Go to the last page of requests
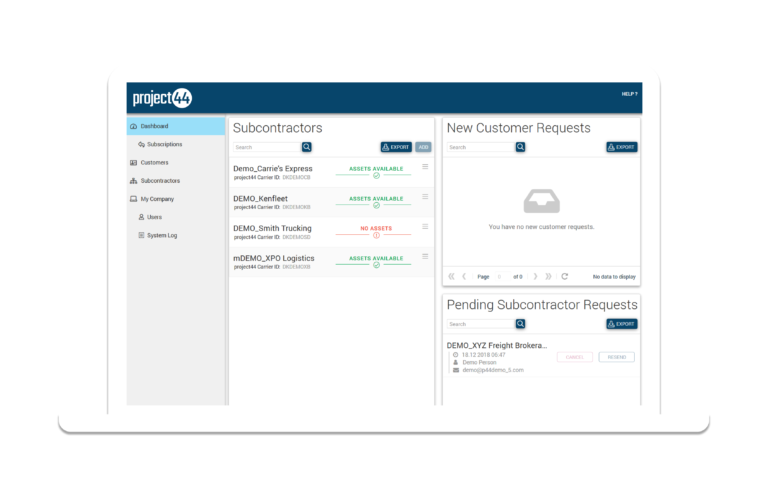The width and height of the screenshot is (768, 497). 549,277
